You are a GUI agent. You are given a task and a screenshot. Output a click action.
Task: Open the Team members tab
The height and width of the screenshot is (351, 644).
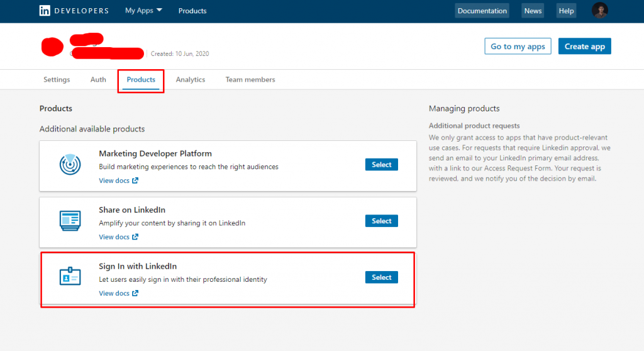(x=250, y=79)
